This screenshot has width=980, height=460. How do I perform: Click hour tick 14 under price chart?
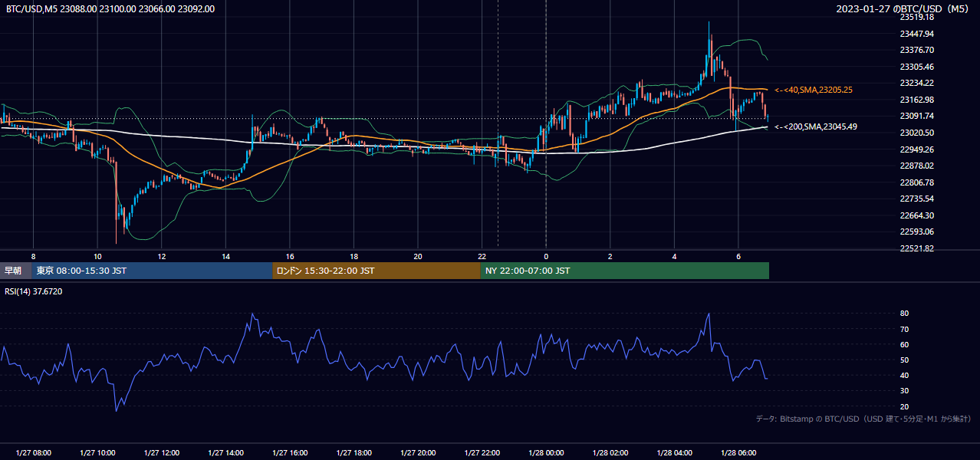coord(226,256)
